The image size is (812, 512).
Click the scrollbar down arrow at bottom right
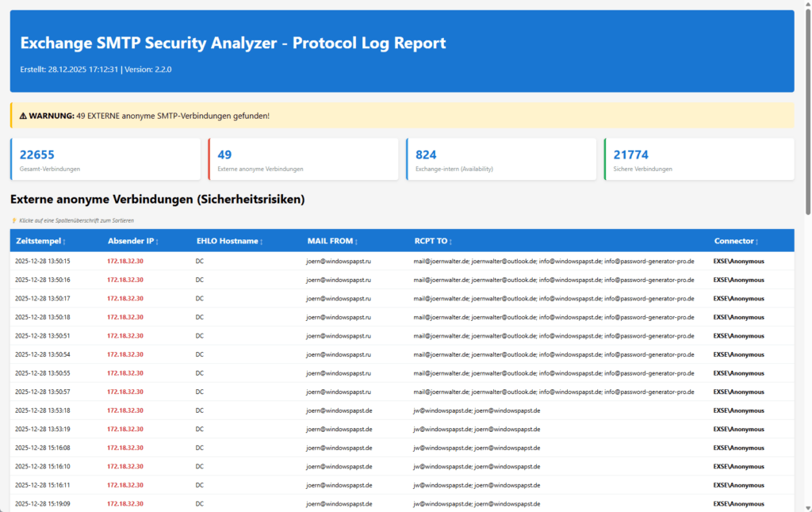(x=806, y=506)
